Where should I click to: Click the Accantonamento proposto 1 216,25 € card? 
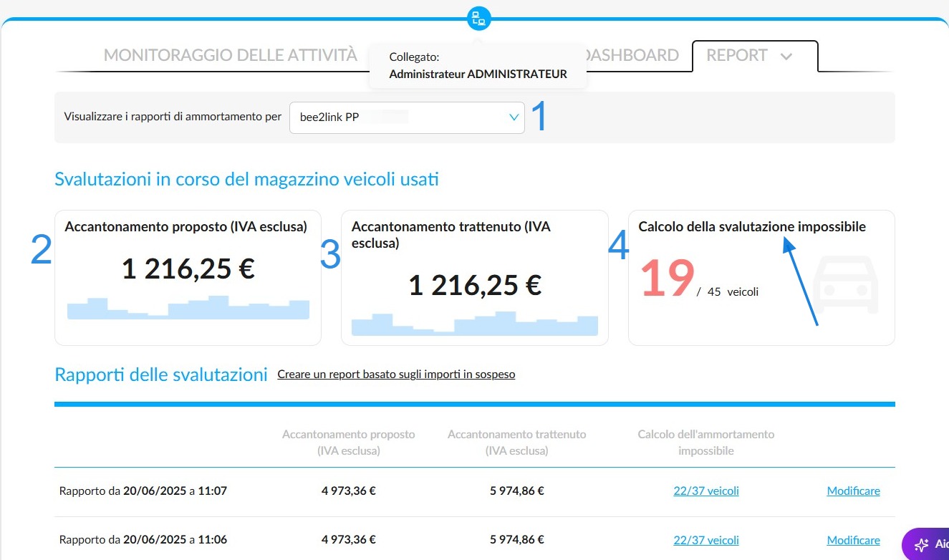[x=188, y=278]
